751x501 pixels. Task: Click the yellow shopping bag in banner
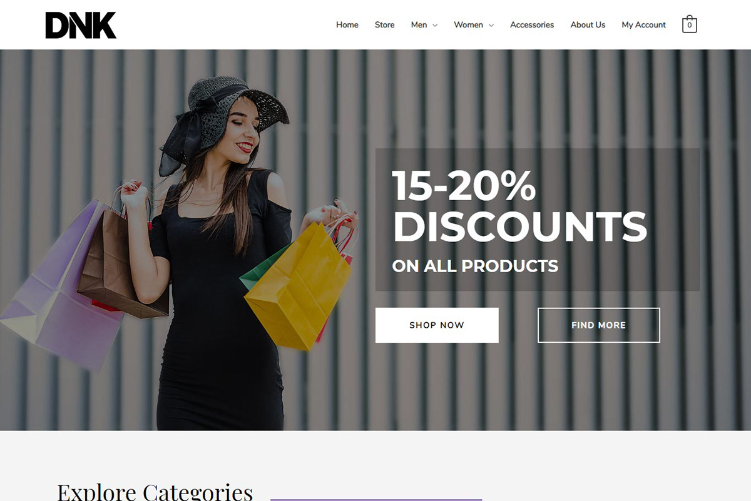click(x=298, y=287)
